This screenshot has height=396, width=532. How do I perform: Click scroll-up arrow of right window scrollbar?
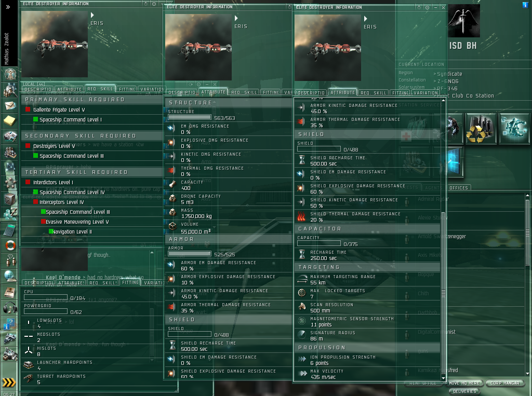click(x=443, y=100)
